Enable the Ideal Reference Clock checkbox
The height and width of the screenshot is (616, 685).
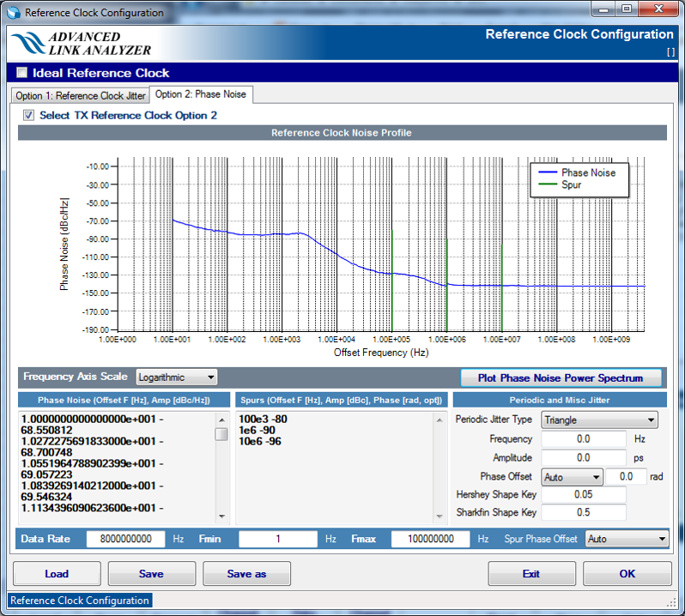[x=22, y=73]
